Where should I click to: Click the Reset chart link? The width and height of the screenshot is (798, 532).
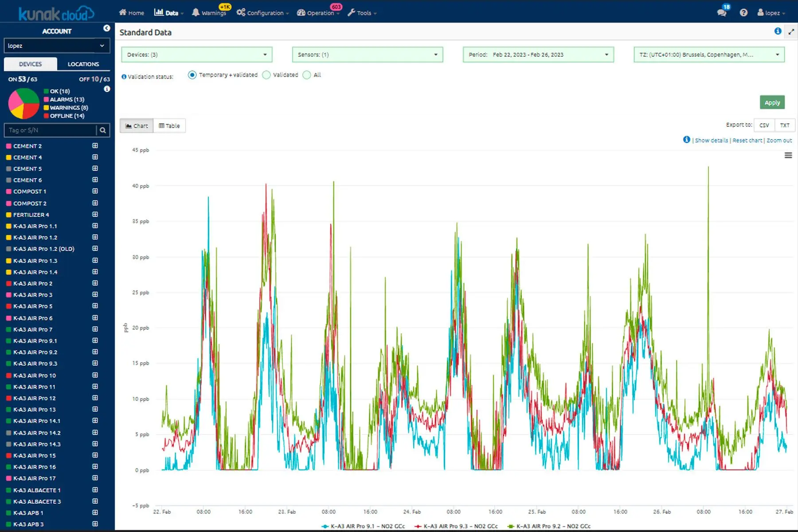click(x=747, y=141)
